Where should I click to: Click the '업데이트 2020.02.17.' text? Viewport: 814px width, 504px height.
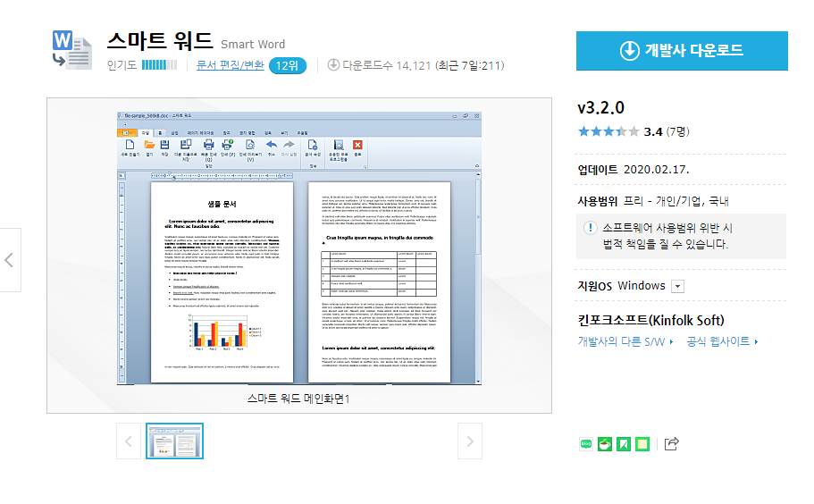coord(634,170)
